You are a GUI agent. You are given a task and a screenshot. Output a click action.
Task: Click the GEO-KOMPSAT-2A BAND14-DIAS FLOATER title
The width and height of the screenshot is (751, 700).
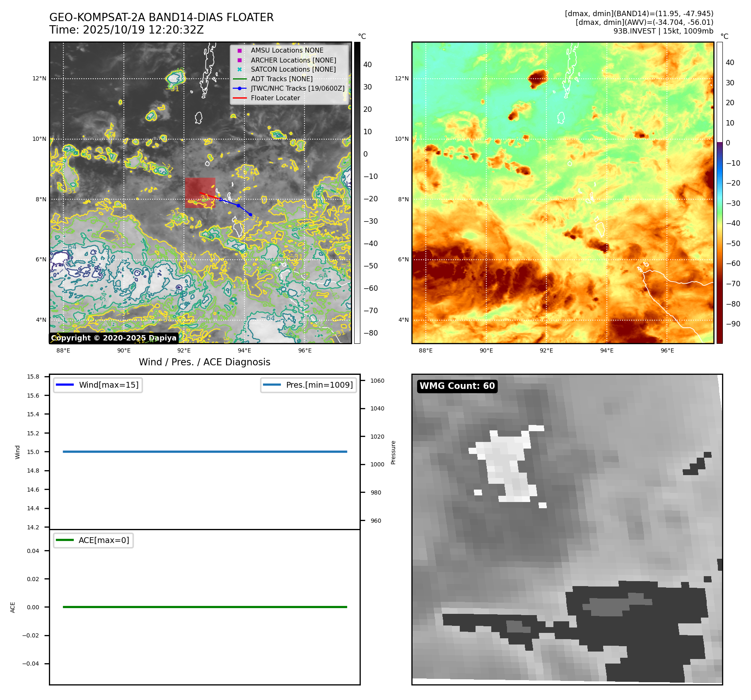tap(161, 18)
